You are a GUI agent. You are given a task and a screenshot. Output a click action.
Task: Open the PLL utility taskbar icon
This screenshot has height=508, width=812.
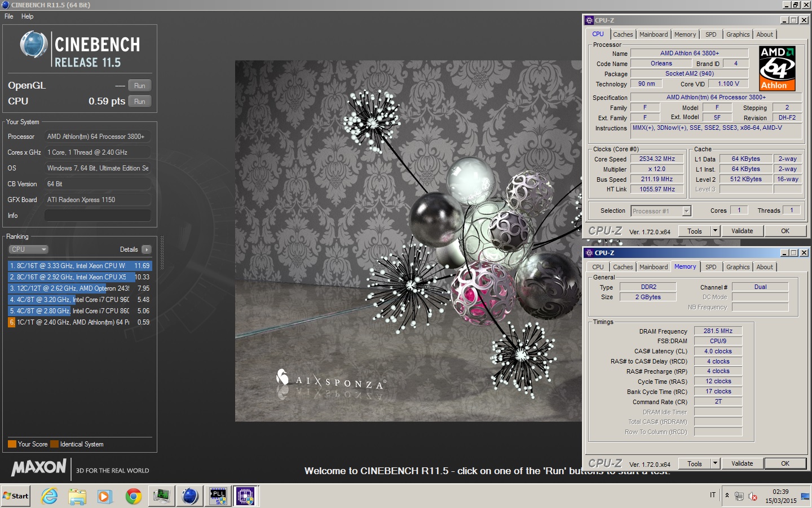[x=218, y=496]
